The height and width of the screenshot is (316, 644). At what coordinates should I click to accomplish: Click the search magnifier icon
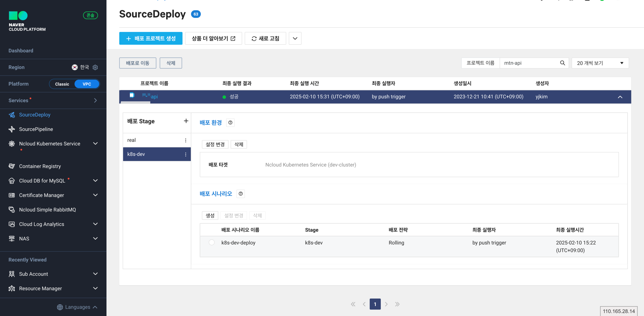[x=562, y=63]
